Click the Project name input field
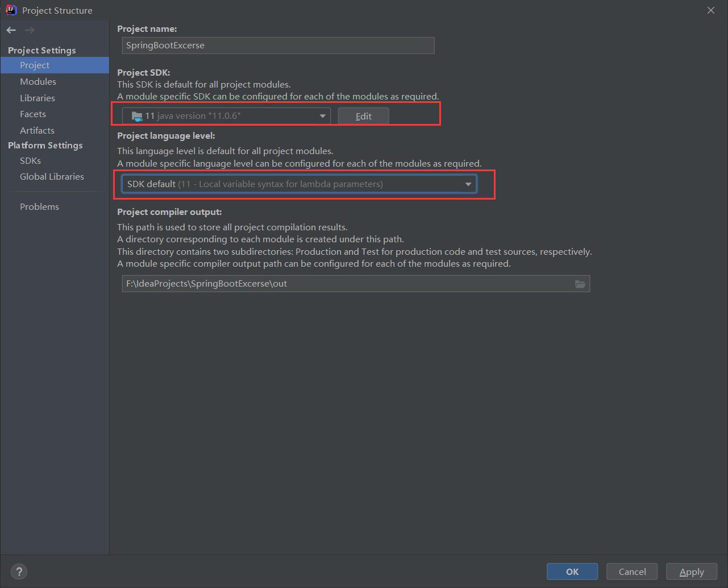 (278, 45)
